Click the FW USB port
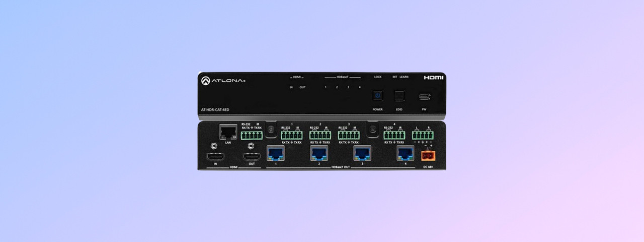This screenshot has width=644, height=242. pyautogui.click(x=425, y=95)
